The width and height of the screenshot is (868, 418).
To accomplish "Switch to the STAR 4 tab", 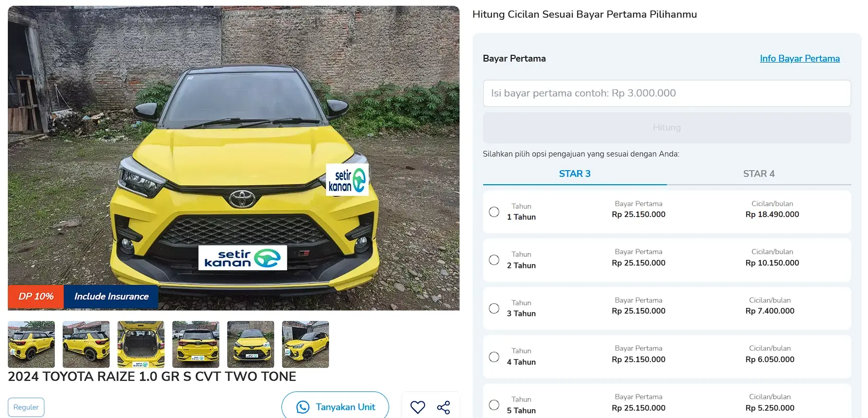I will tap(759, 174).
